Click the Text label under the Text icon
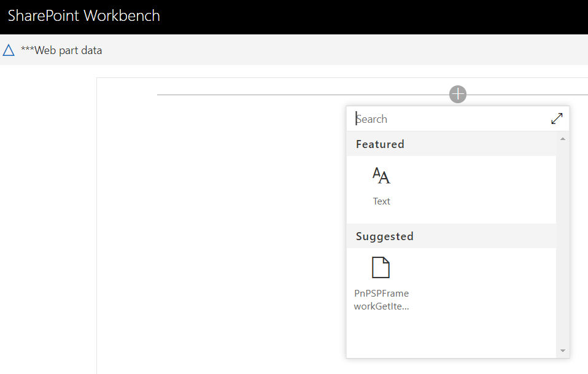 381,201
